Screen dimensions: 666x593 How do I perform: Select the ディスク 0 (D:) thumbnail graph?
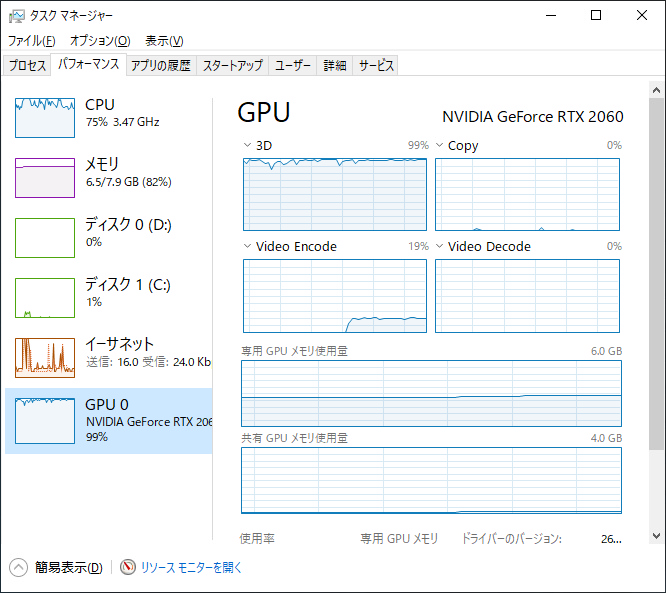[x=45, y=237]
